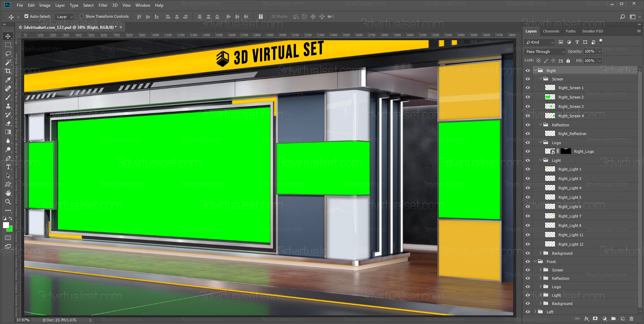Toggle the Auto-Select checkbox
The image size is (644, 324).
pos(26,16)
